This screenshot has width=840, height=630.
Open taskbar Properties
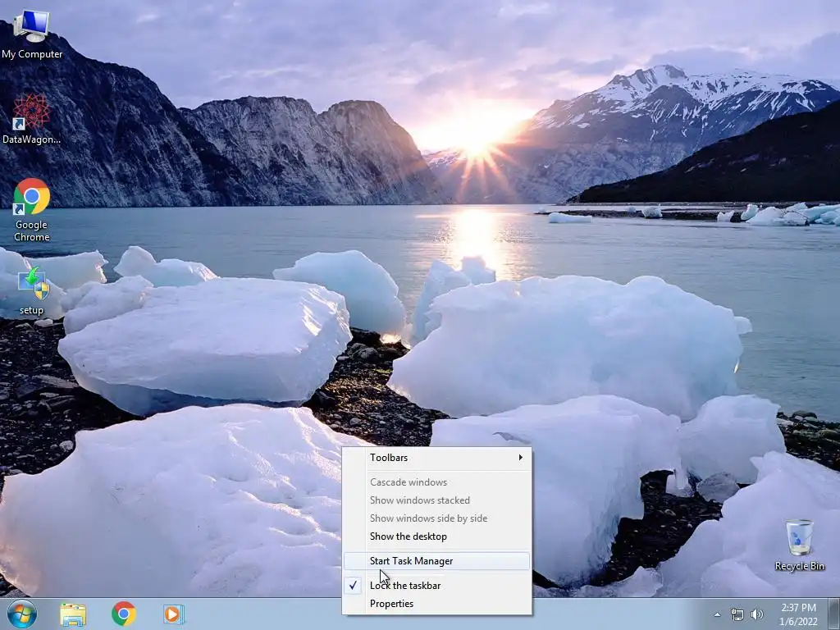click(437, 604)
